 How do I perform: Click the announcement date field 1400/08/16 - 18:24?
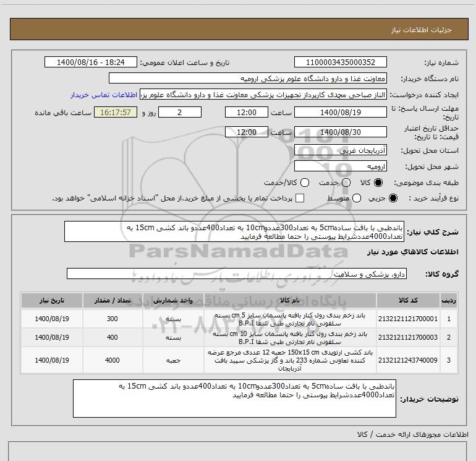[91, 62]
